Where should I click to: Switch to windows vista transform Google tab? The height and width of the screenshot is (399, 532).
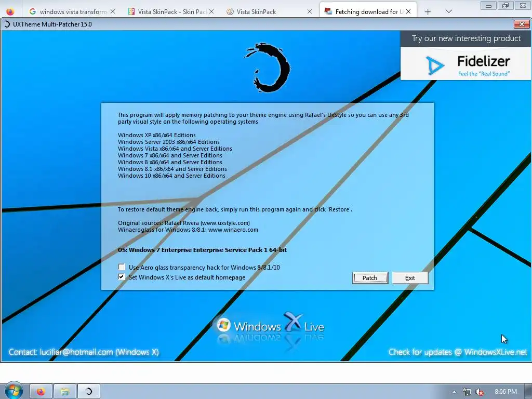click(x=71, y=11)
